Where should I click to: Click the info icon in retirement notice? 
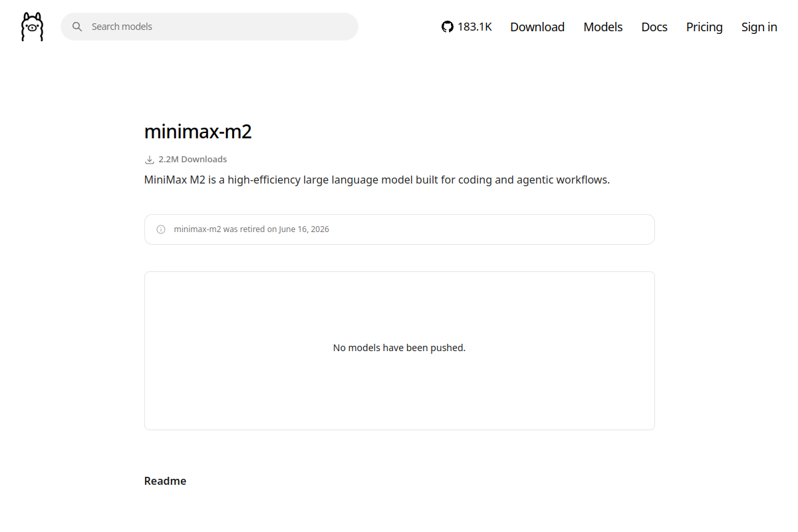click(x=161, y=229)
